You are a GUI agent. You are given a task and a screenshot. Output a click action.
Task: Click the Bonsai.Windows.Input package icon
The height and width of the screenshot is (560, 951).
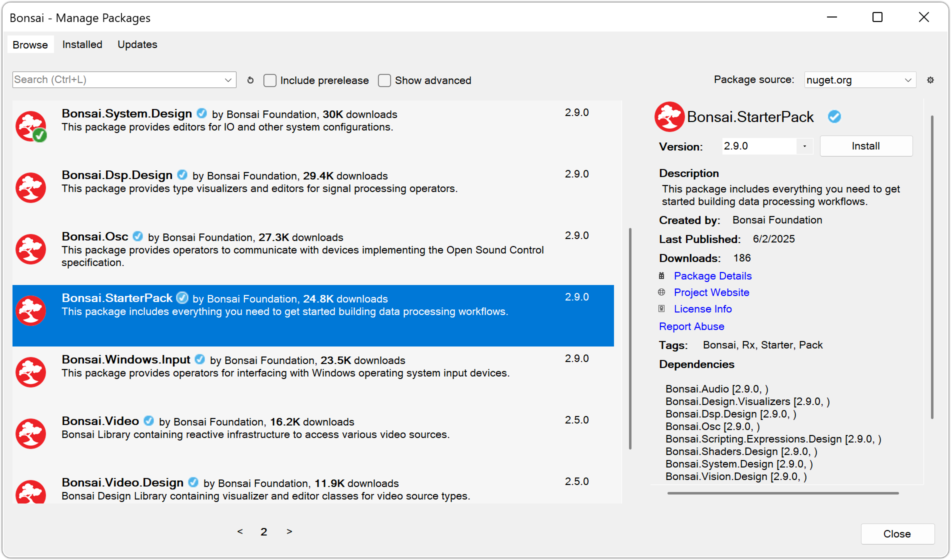click(31, 372)
